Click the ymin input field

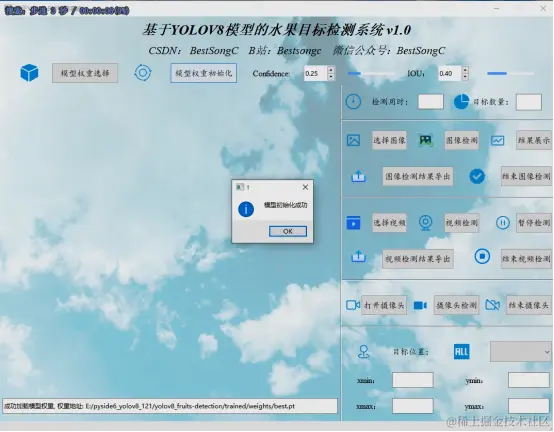coord(529,380)
